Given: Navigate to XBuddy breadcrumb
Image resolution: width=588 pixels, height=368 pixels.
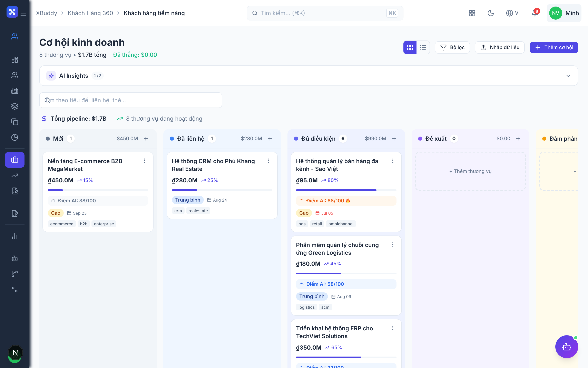Looking at the screenshot, I should tap(46, 13).
